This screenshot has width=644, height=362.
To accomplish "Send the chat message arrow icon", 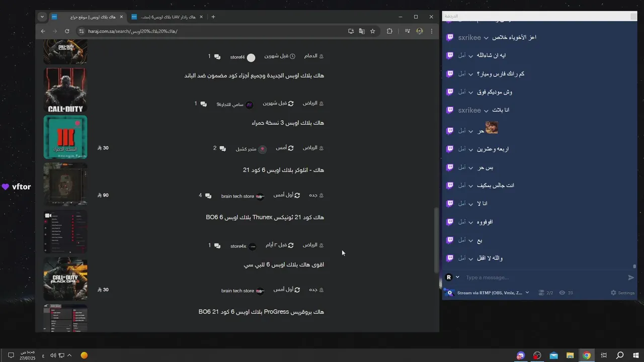I will (631, 278).
